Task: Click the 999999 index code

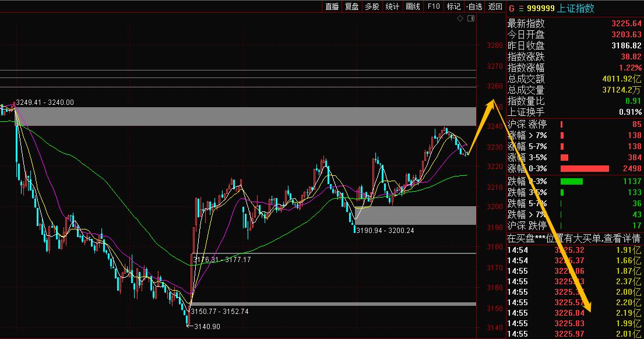Action: coord(541,8)
